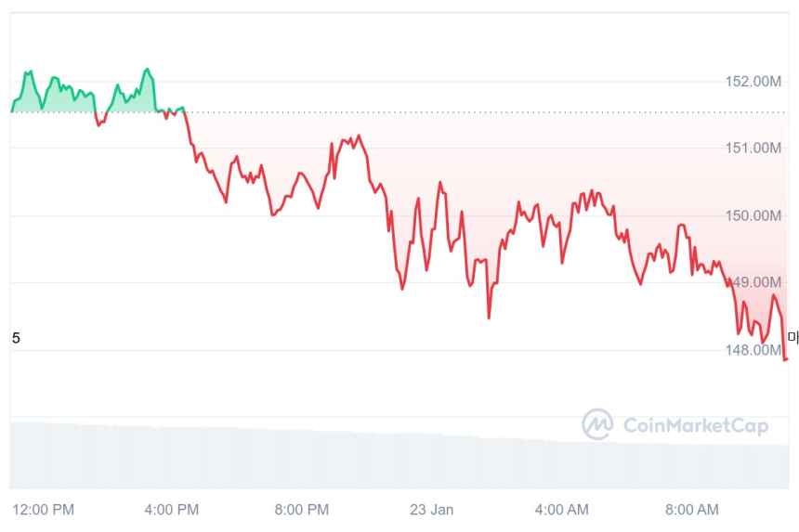Click the 4:00 AM time label
799x532 pixels.
click(x=562, y=510)
